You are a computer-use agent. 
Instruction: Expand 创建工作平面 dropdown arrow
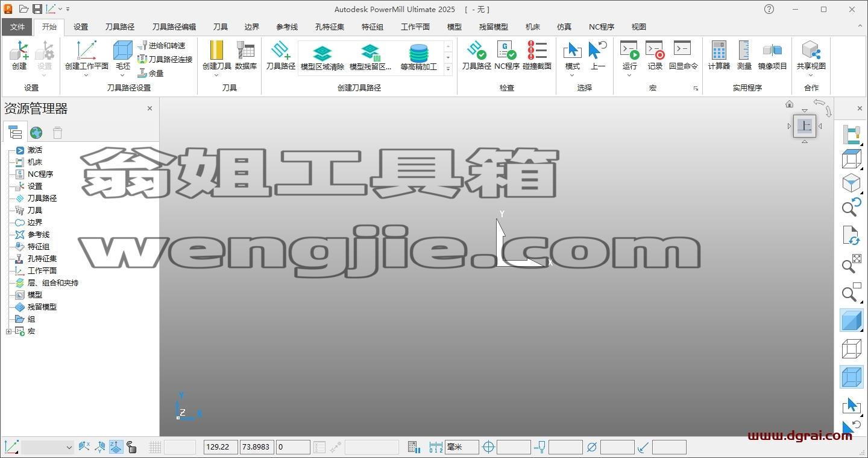coord(86,75)
